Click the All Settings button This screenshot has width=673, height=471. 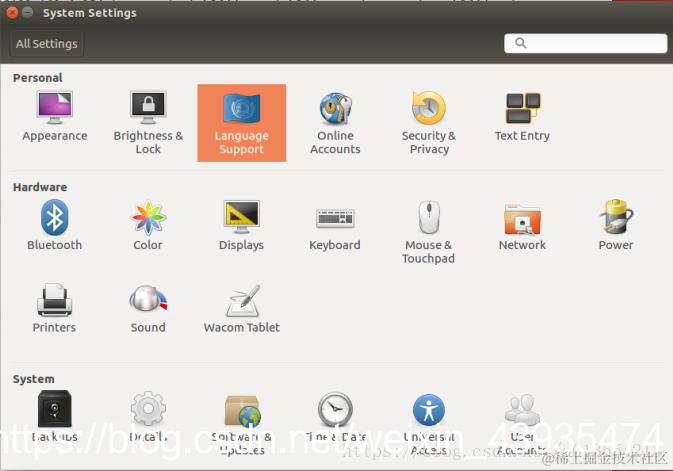click(x=47, y=44)
